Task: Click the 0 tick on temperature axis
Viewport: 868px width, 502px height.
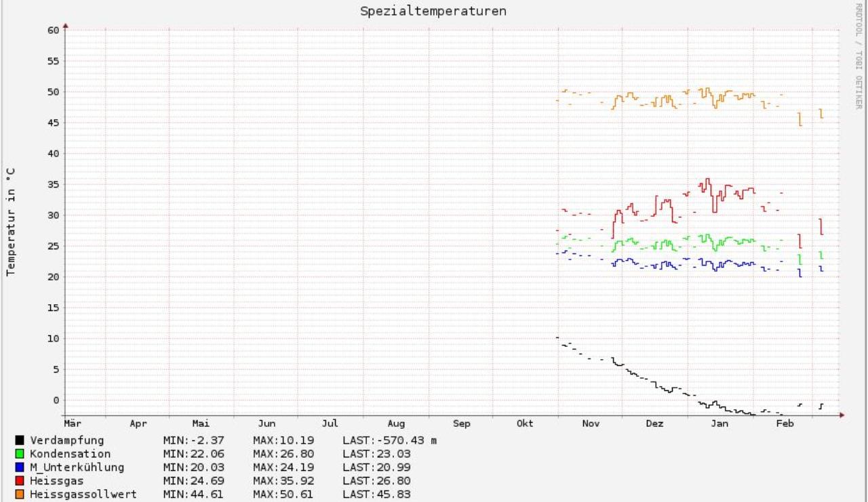Action: (x=56, y=400)
